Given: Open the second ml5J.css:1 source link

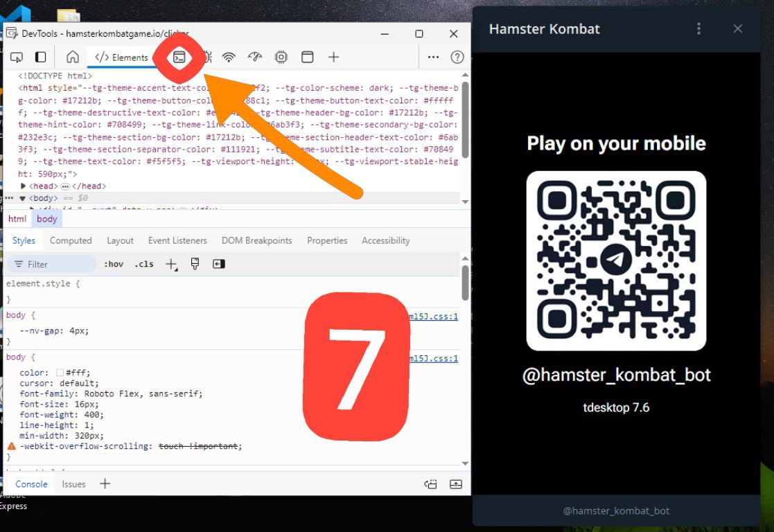Looking at the screenshot, I should (x=433, y=358).
